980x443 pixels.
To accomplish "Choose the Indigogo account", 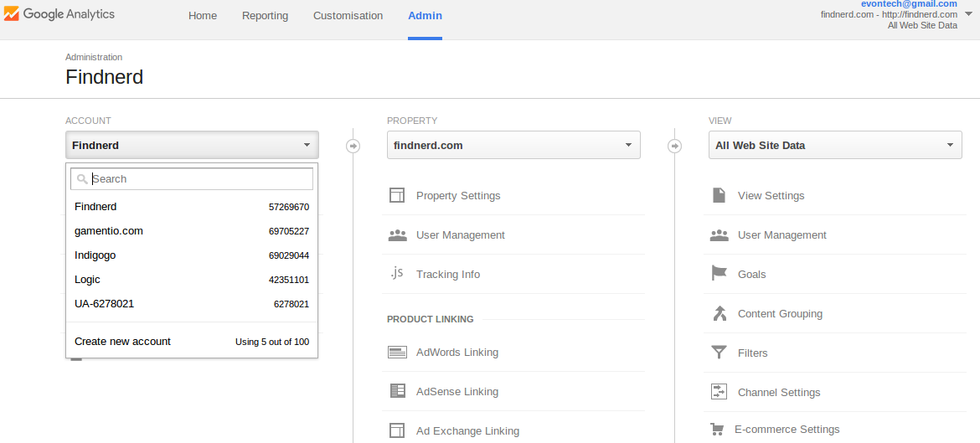I will point(192,255).
